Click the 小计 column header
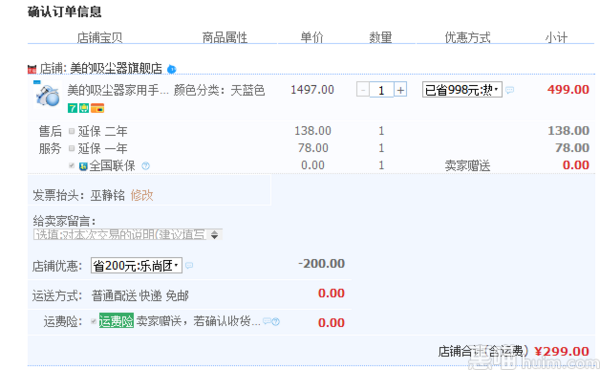This screenshot has height=370, width=600. (x=556, y=37)
